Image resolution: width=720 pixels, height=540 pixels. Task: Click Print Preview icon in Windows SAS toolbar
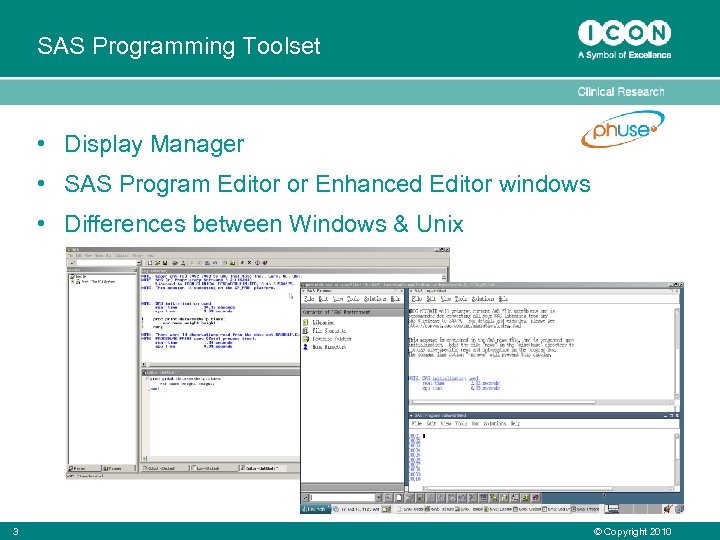tap(183, 263)
